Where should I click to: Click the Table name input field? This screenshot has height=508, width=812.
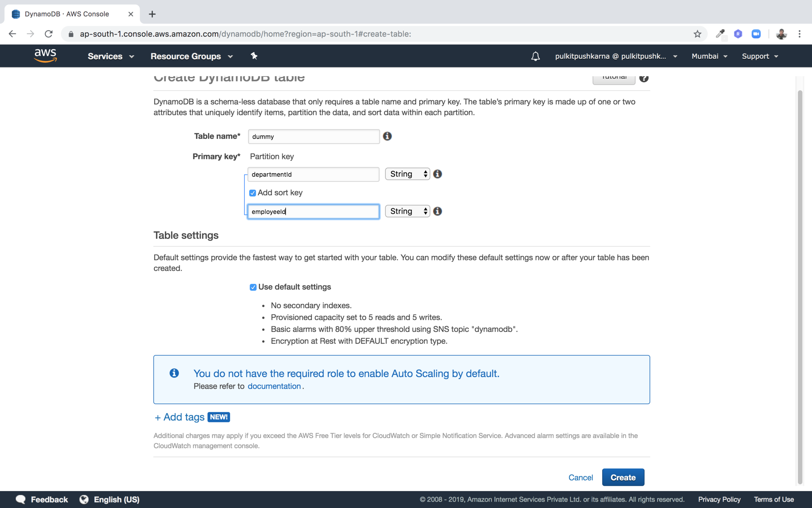[314, 136]
